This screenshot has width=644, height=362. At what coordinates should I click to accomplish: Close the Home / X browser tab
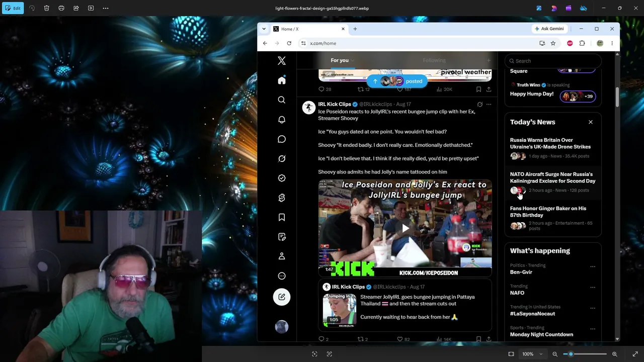click(343, 29)
